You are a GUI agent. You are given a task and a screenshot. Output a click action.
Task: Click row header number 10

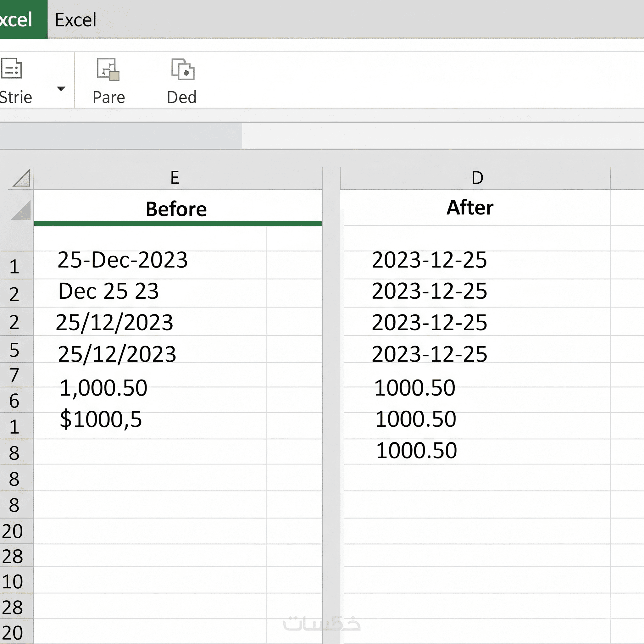pos(13,582)
